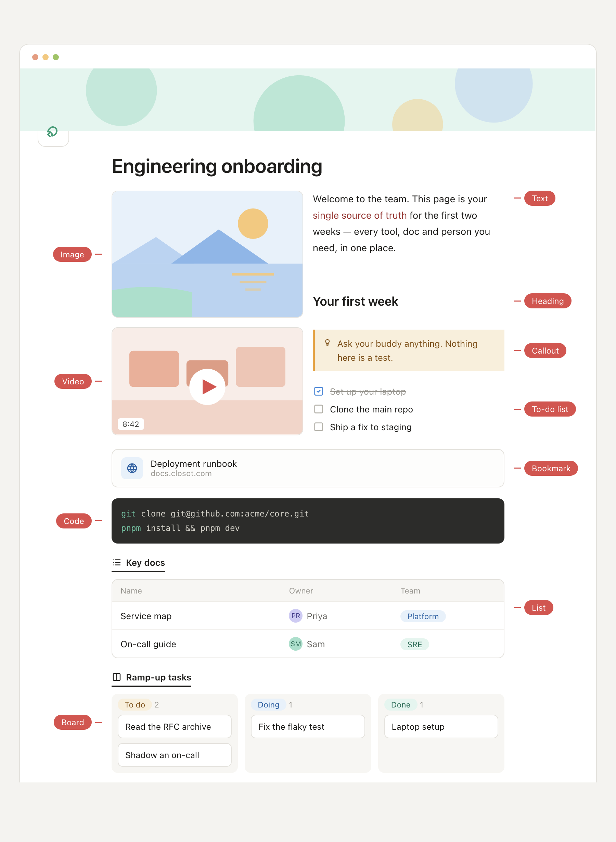Screen dimensions: 616x842
Task: Uncheck the Set up your laptop checkbox
Action: (x=319, y=391)
